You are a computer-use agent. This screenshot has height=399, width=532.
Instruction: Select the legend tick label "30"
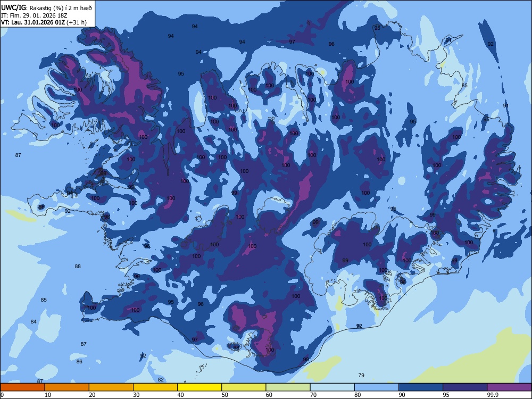[x=136, y=395]
